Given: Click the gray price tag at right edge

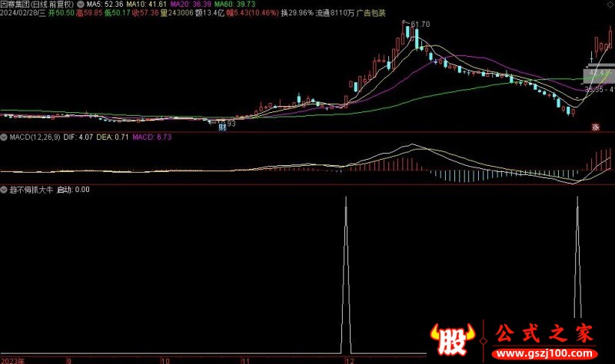Looking at the screenshot, I should click(599, 75).
